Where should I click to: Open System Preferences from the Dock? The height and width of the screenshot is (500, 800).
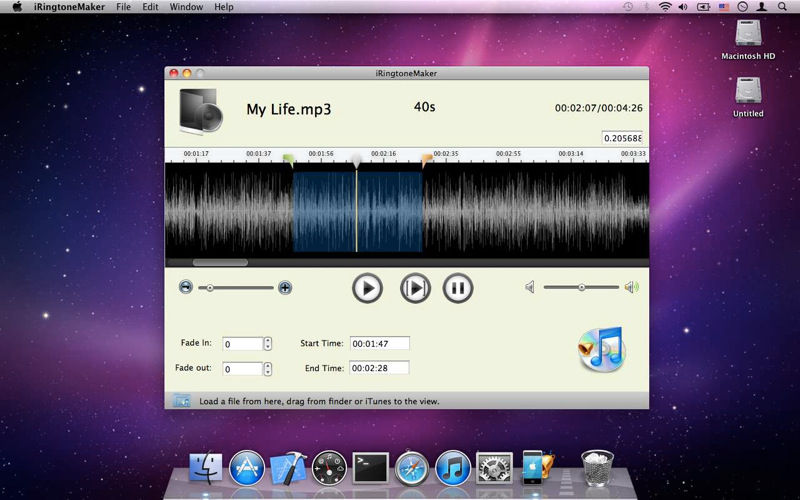click(x=494, y=468)
